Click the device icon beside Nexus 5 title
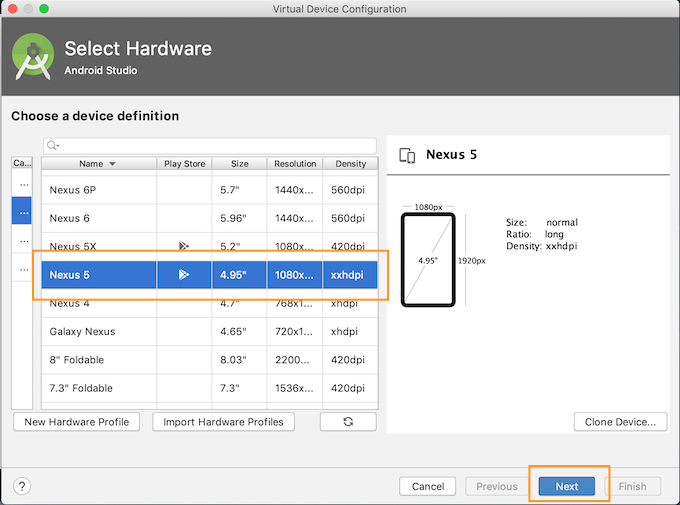 [407, 155]
